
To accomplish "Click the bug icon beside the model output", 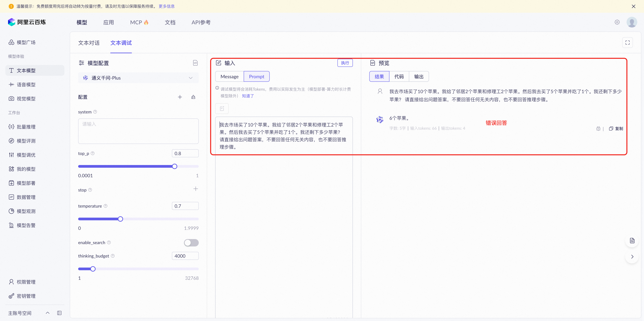I will [x=599, y=128].
